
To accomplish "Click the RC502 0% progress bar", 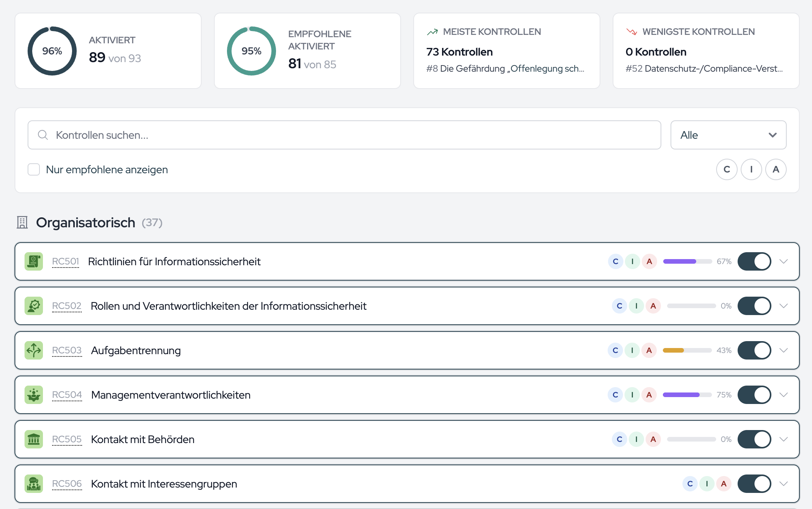I will (692, 306).
